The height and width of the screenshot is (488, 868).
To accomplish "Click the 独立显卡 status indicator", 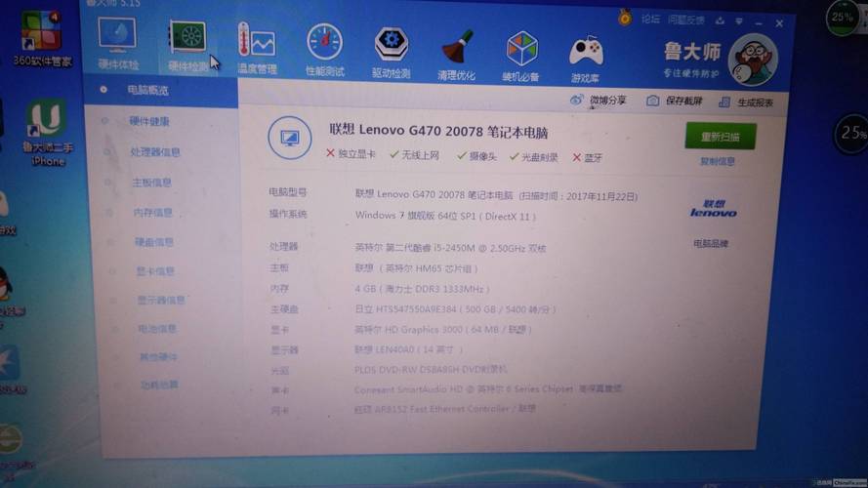I will click(351, 154).
